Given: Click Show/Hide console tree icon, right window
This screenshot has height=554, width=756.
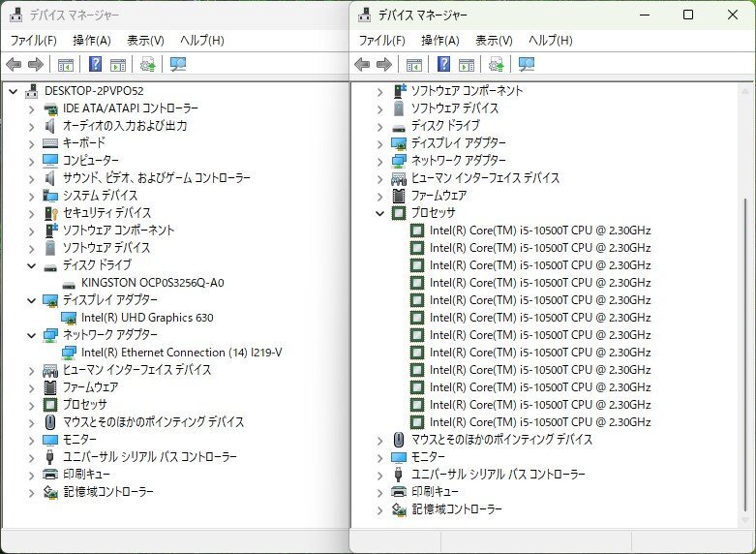Looking at the screenshot, I should coord(414,64).
